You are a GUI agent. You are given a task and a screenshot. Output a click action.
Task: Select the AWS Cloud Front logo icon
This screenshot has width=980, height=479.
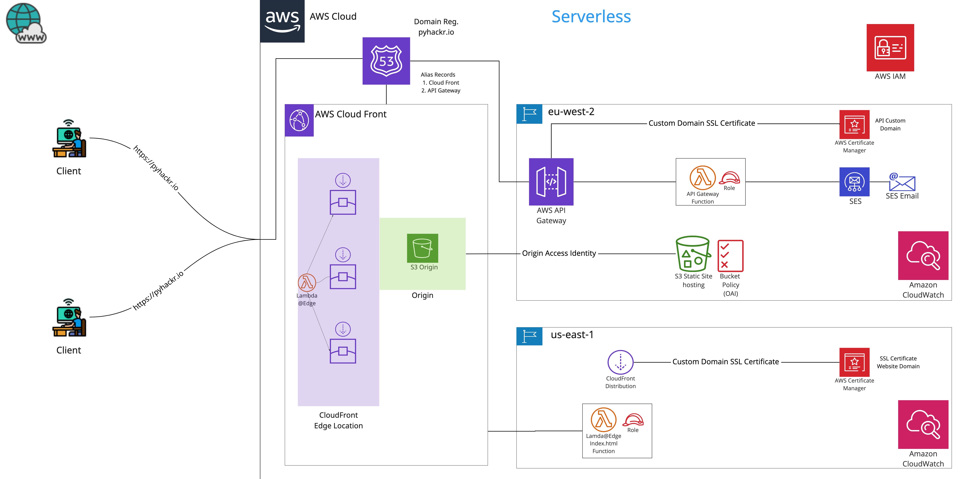[299, 120]
